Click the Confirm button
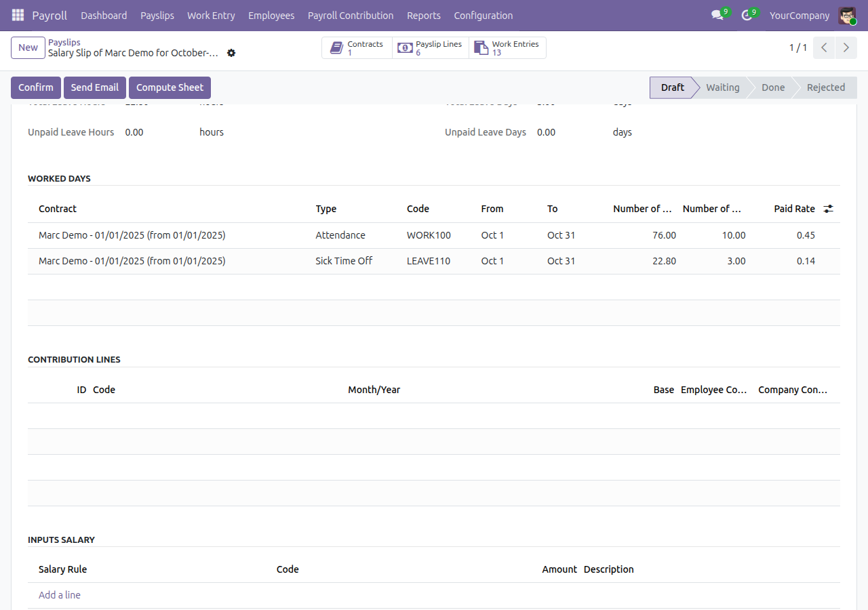Image resolution: width=868 pixels, height=610 pixels. [36, 87]
